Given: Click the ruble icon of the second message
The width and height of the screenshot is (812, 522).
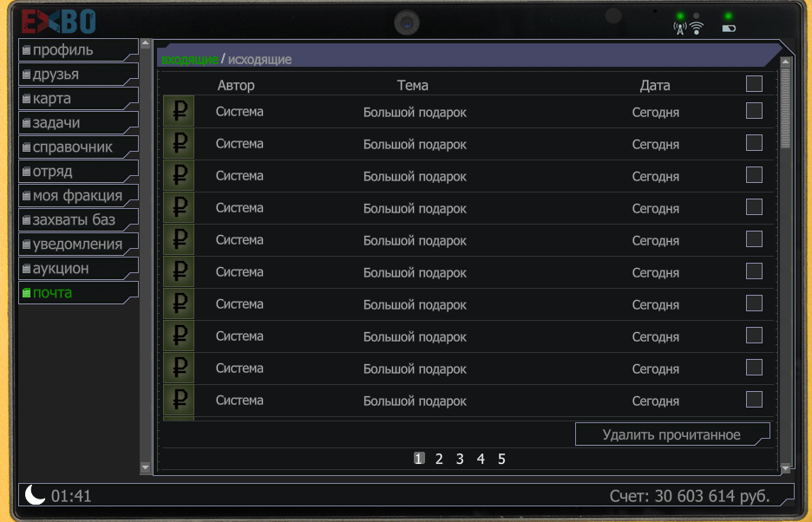Looking at the screenshot, I should point(179,143).
